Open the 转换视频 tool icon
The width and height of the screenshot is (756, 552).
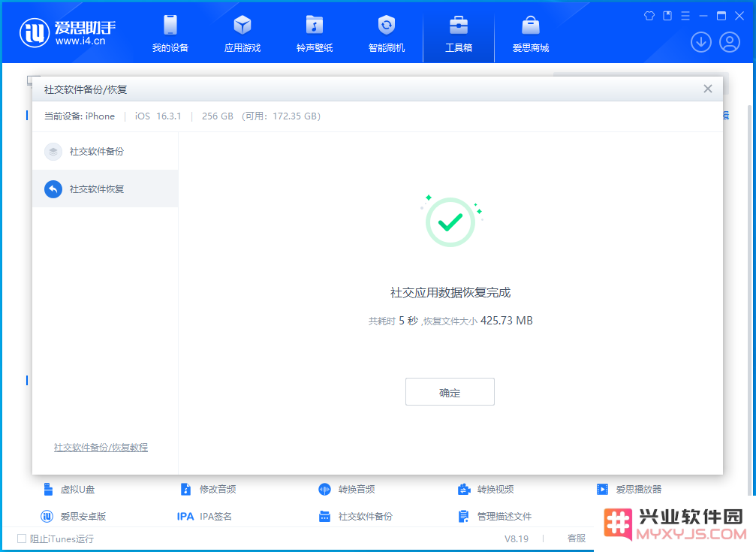point(464,489)
